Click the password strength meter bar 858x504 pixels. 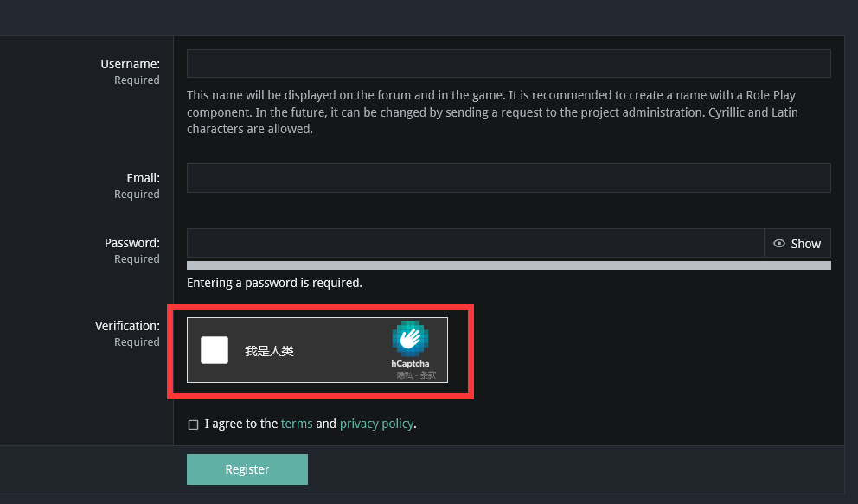pyautogui.click(x=509, y=265)
